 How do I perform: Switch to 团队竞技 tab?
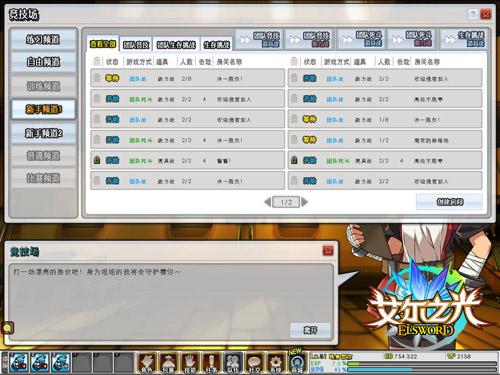click(136, 44)
